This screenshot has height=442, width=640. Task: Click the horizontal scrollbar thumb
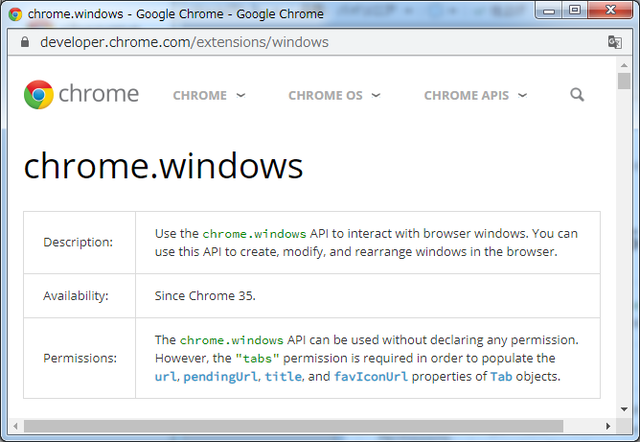[293, 426]
